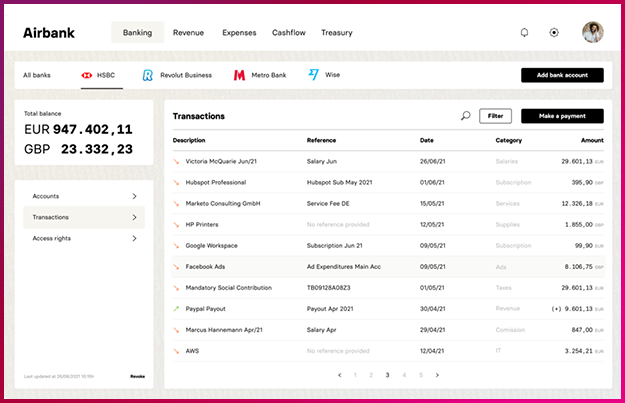Switch to the Revenue tab
Viewport: 625px width, 403px height.
[188, 33]
